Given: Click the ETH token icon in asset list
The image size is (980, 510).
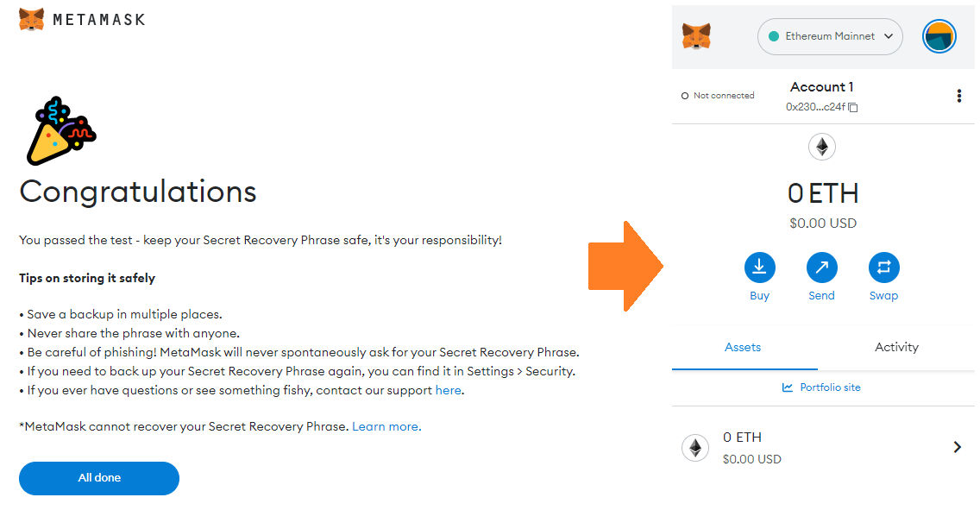Looking at the screenshot, I should point(695,447).
